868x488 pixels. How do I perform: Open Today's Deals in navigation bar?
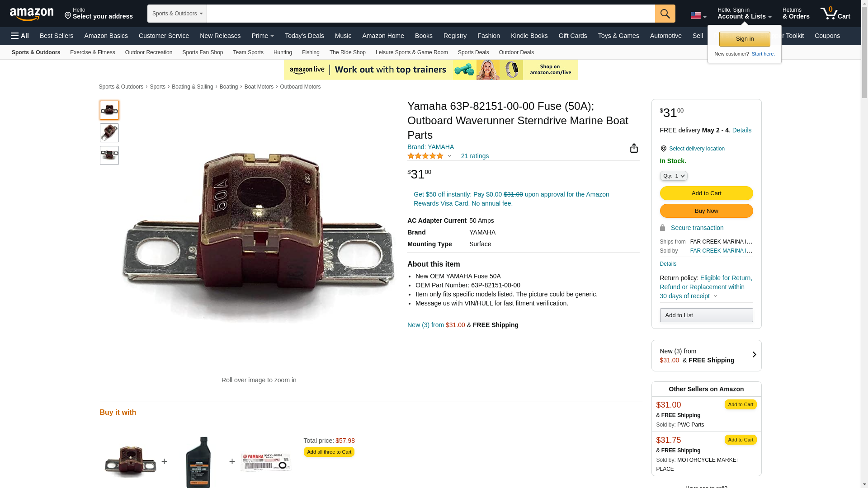304,36
